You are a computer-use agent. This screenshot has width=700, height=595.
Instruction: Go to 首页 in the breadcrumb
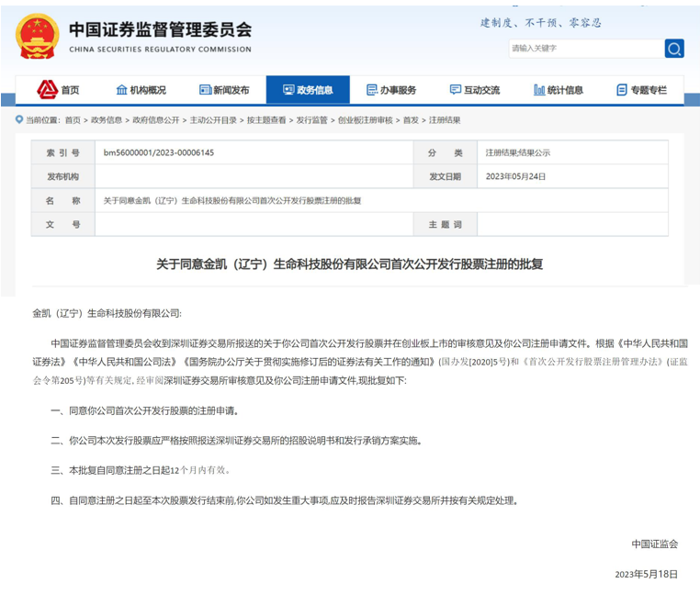tap(73, 120)
